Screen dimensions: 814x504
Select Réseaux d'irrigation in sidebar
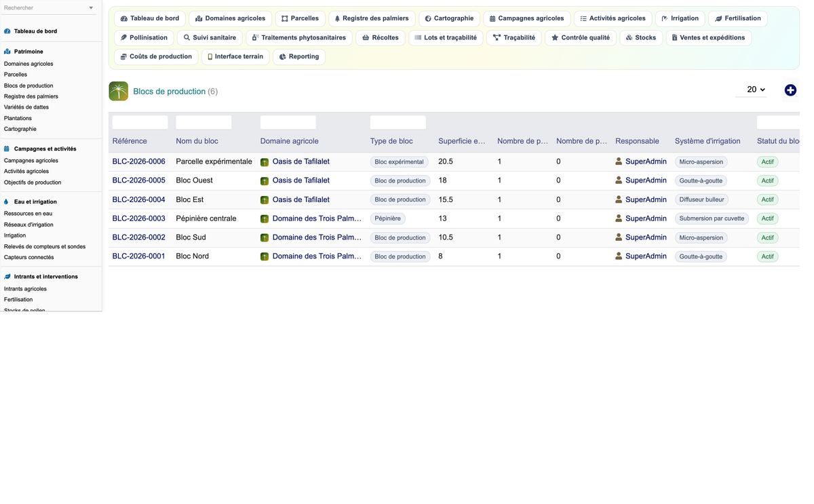[28, 225]
